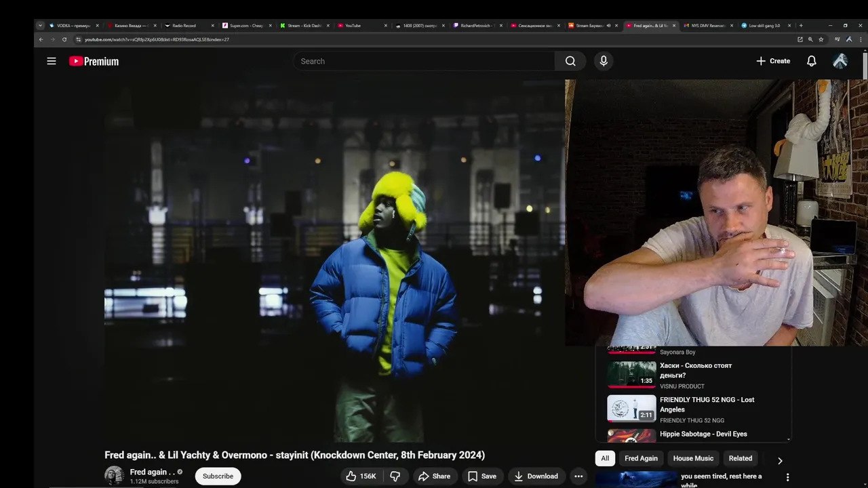Open options for 'you seem tired' video
868x488 pixels.
point(787,477)
